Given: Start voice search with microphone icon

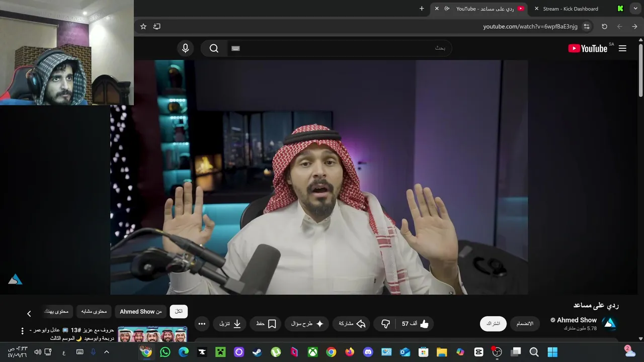Looking at the screenshot, I should 186,48.
